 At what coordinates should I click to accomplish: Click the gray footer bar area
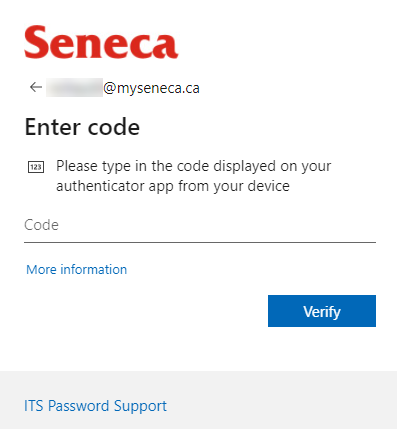click(x=198, y=400)
